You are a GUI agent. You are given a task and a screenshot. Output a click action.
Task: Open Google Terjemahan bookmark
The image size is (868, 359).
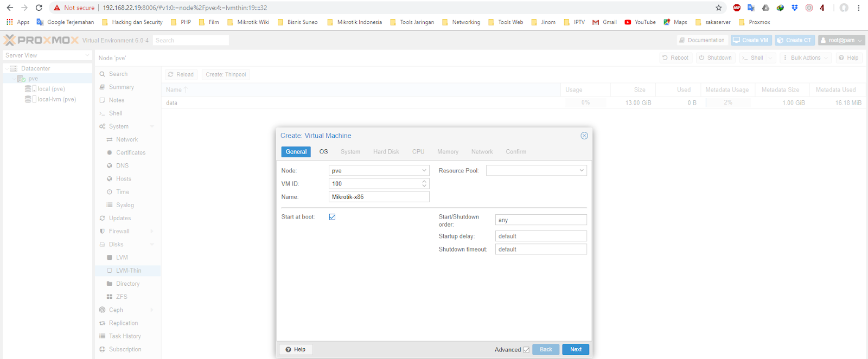point(65,22)
